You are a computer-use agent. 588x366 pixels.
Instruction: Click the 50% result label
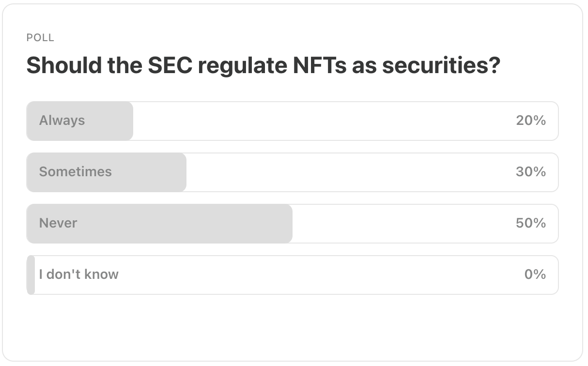point(531,223)
